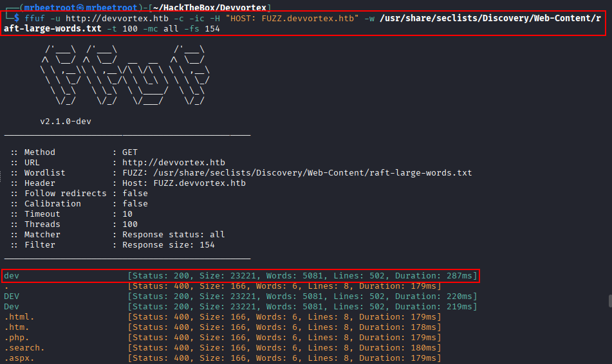Screen dimensions: 612x364
Task: Click the "-t" flag in the command
Action: (111, 29)
